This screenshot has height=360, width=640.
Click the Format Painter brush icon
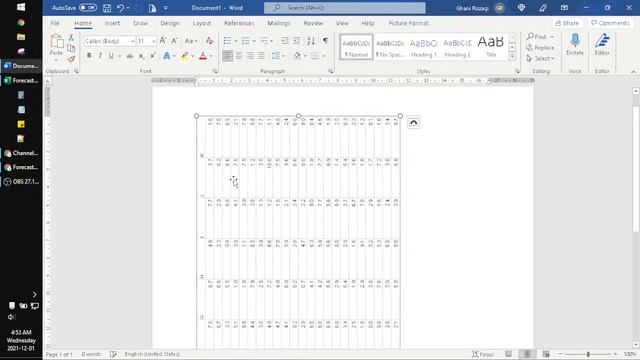point(71,59)
